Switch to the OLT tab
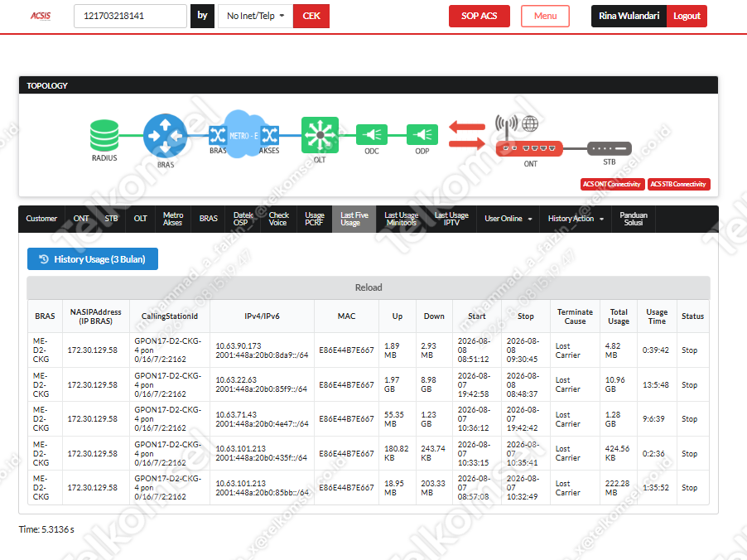The width and height of the screenshot is (747, 560). (x=140, y=219)
